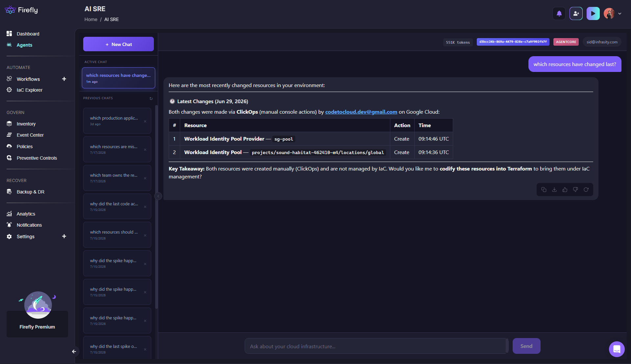Delete chat 'why did the last spike o...'
631x364 pixels.
click(x=145, y=349)
